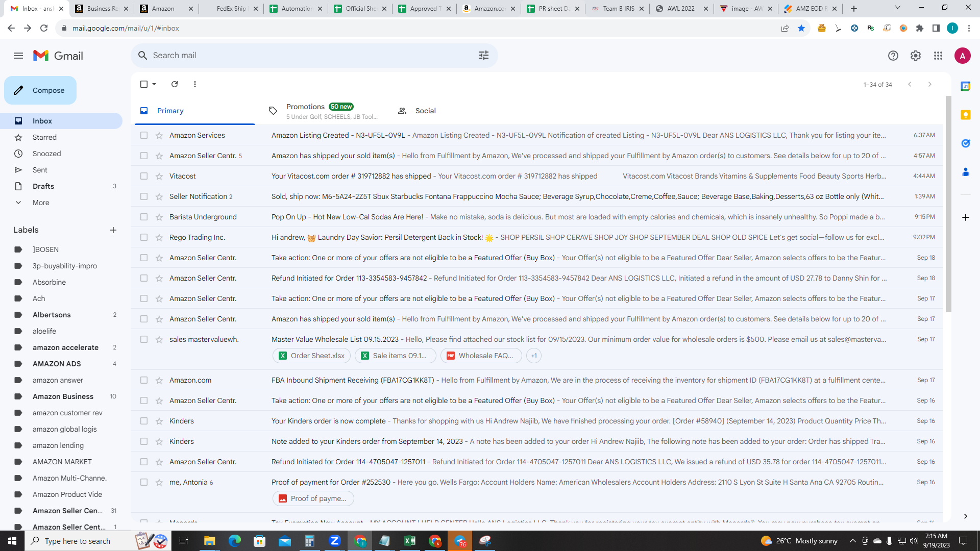Image resolution: width=980 pixels, height=551 pixels.
Task: Refresh the inbox message list
Action: (x=175, y=84)
